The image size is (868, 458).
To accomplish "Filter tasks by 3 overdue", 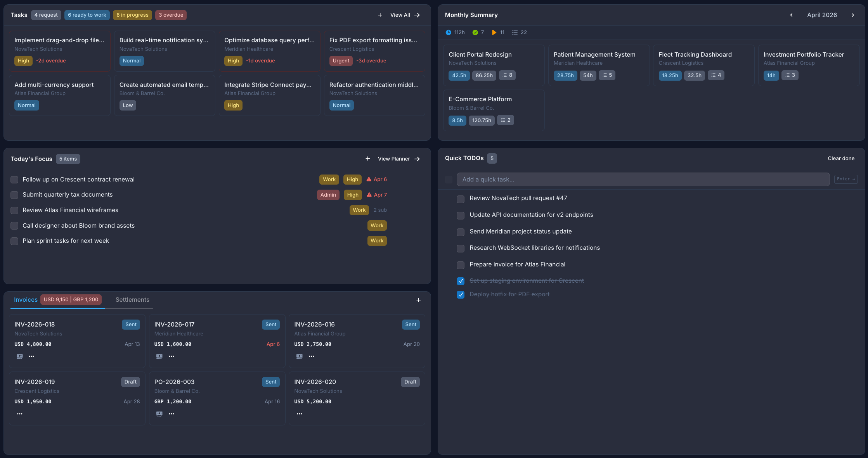I will 171,15.
